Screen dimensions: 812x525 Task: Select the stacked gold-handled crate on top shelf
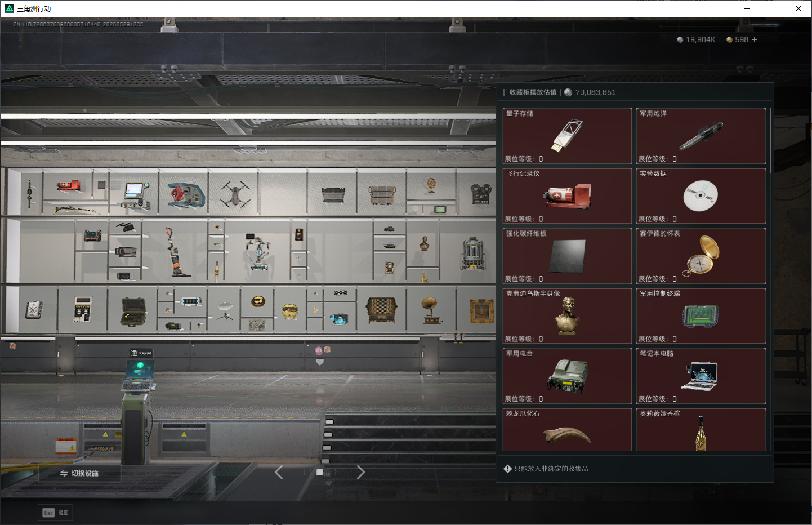pos(382,195)
